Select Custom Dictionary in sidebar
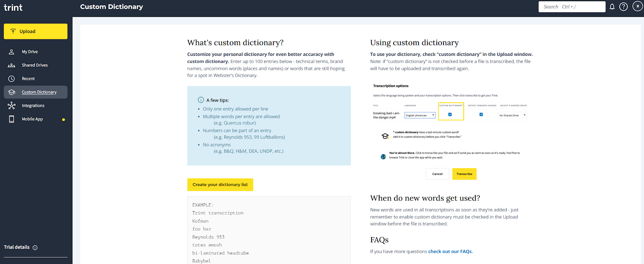 coord(35,92)
